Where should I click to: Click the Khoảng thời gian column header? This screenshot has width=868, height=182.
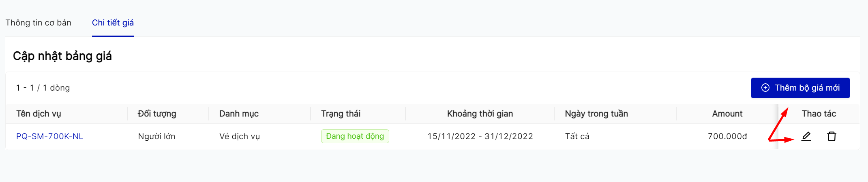point(480,114)
